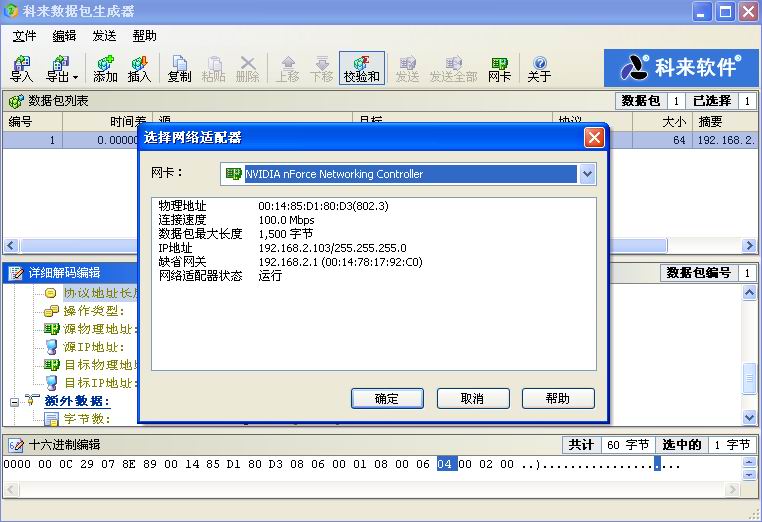Viewport: 762px width, 522px height.
Task: Click the 添加 (Add) packet icon
Action: pyautogui.click(x=105, y=69)
